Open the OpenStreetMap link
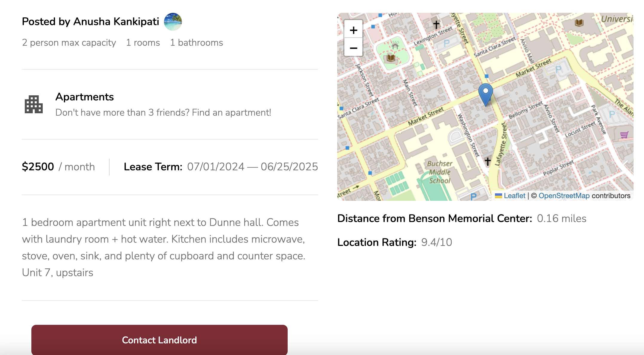644x355 pixels. click(564, 196)
